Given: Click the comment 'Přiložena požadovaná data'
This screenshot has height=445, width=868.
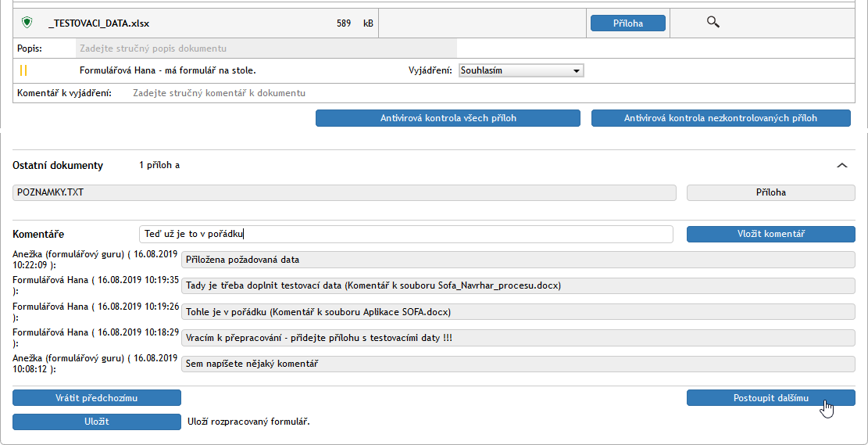Looking at the screenshot, I should 517,260.
